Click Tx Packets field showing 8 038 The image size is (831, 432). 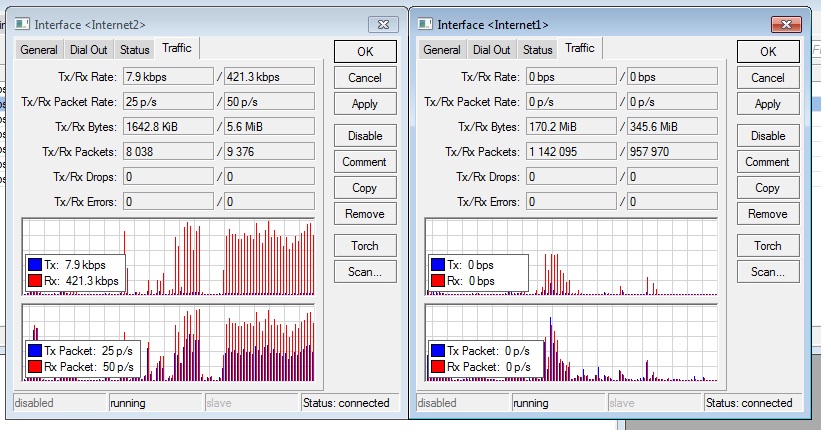click(x=168, y=152)
